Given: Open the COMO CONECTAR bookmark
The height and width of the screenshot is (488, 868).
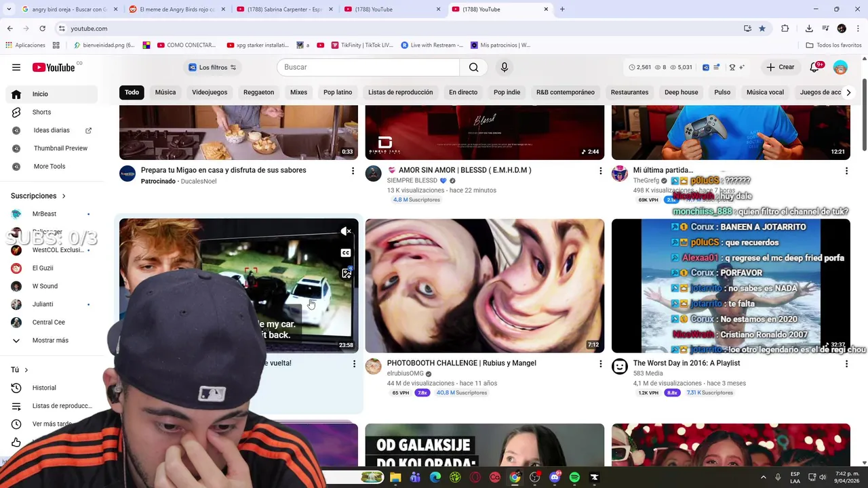Looking at the screenshot, I should [186, 45].
